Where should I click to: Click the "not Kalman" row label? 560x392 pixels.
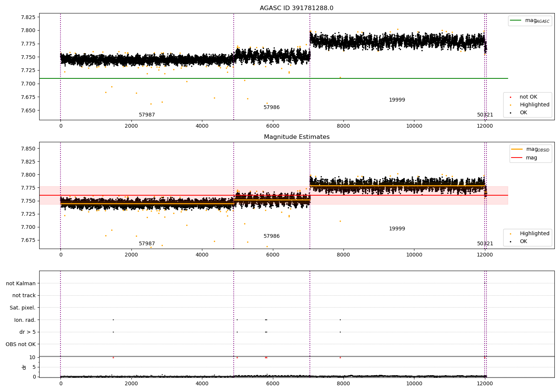point(21,284)
